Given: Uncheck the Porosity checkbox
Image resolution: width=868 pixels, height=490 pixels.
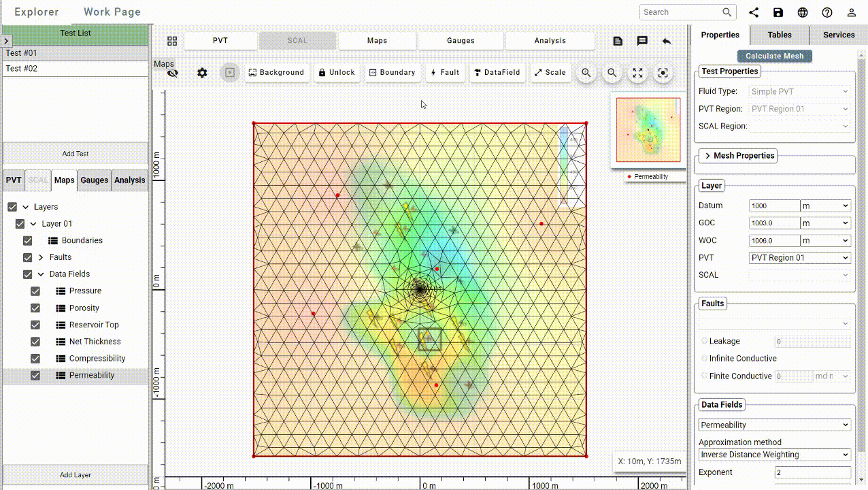Looking at the screenshot, I should point(35,308).
